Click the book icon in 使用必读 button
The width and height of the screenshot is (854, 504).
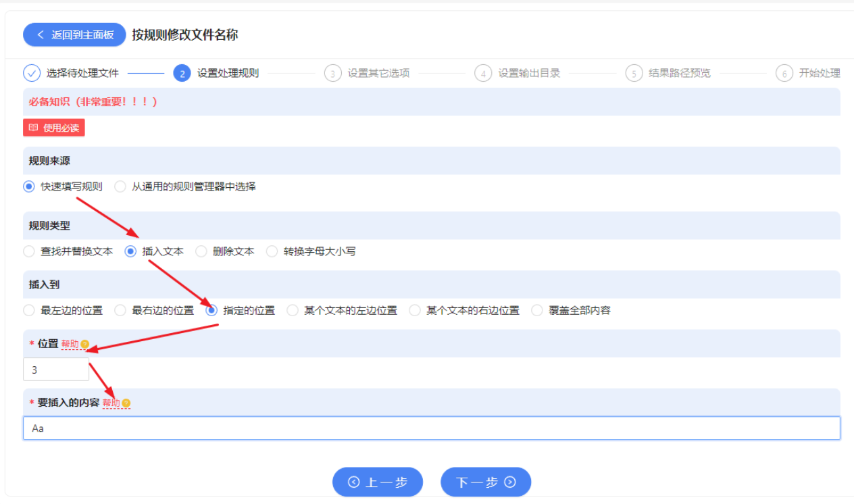point(33,128)
